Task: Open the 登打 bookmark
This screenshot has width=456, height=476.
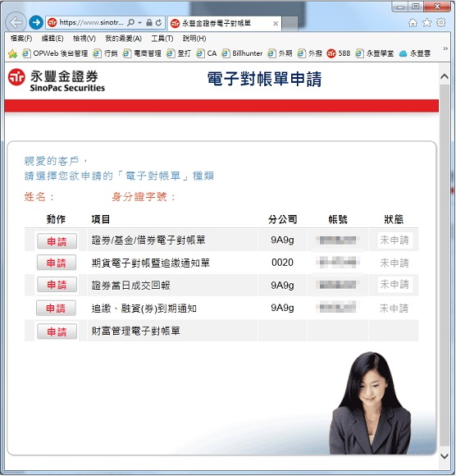Action: (179, 53)
